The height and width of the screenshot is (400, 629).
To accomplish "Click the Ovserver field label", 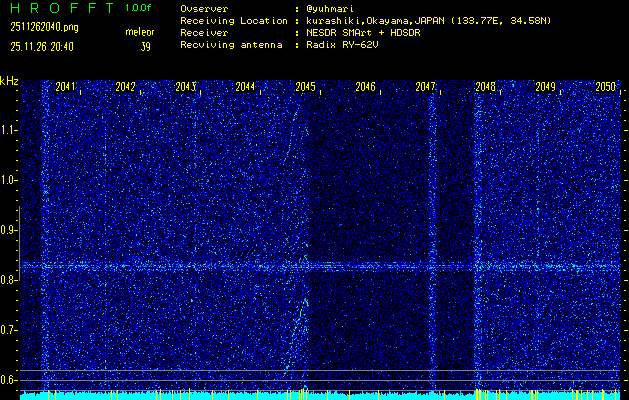I will [204, 9].
